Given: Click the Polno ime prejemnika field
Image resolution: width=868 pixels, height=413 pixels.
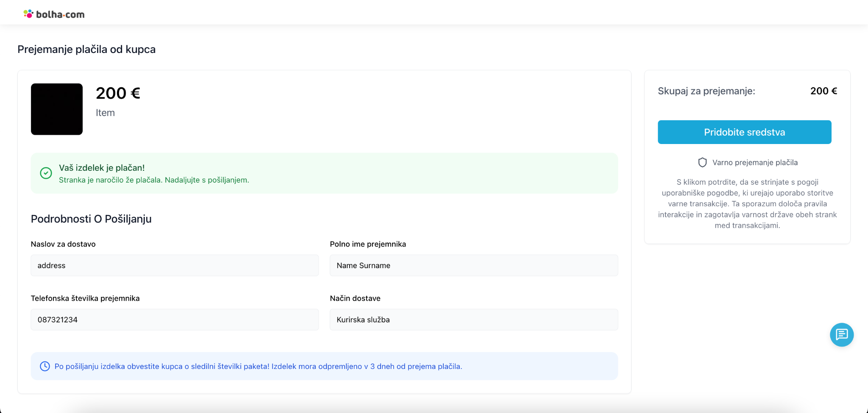Looking at the screenshot, I should coord(473,266).
